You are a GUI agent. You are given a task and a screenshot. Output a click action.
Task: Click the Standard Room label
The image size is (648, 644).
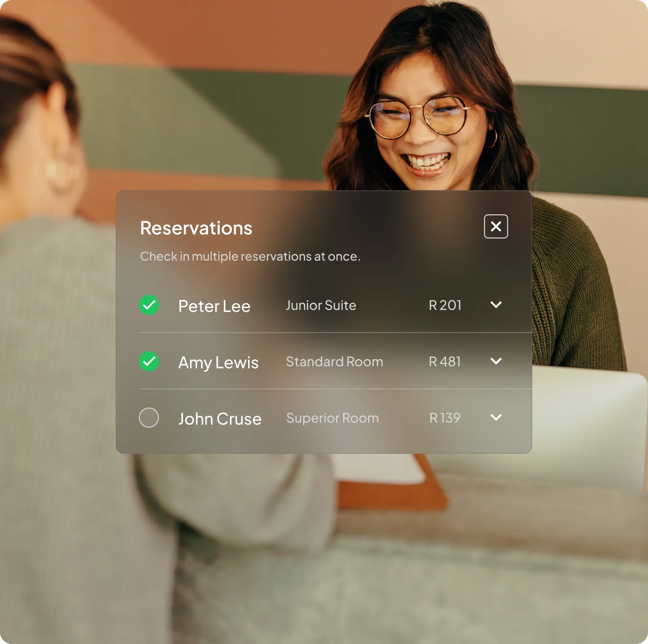(x=334, y=362)
